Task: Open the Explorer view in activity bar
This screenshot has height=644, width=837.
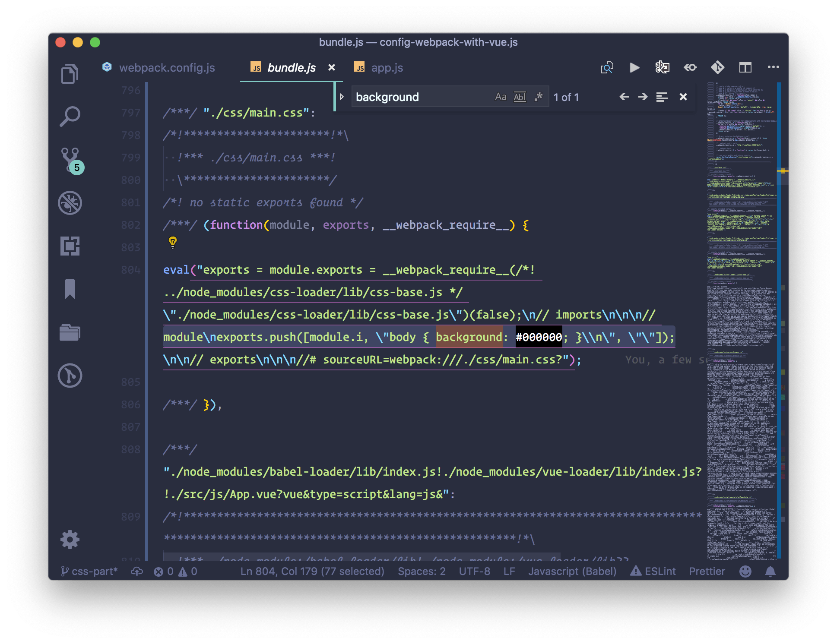Action: click(70, 73)
